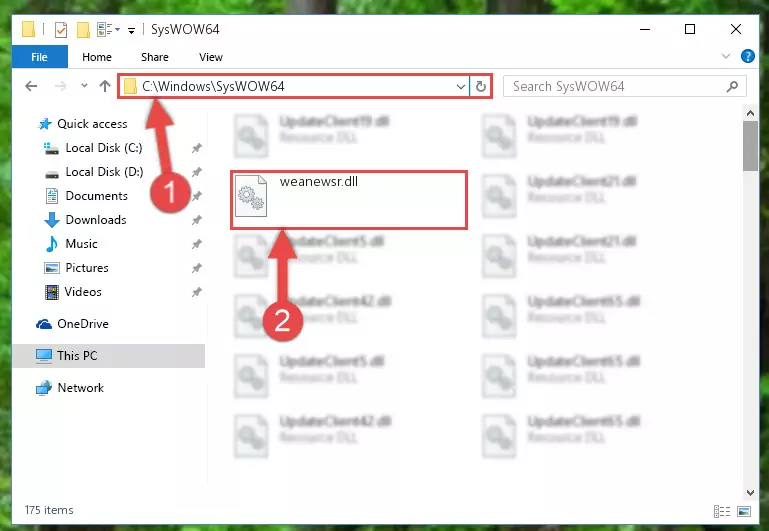The image size is (769, 531).
Task: Select This PC in navigation pane
Action: (77, 355)
